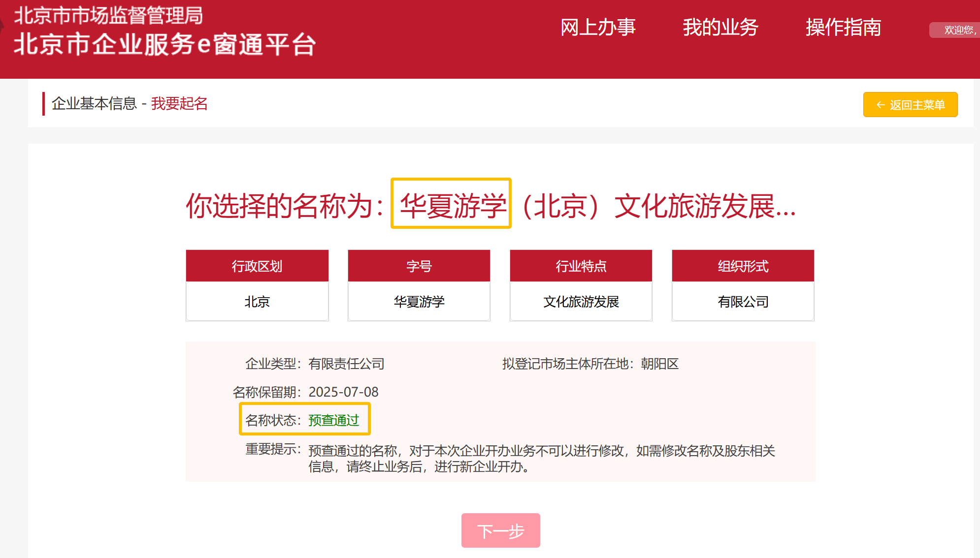Click the 字号 card header
The image size is (980, 558).
pos(419,266)
